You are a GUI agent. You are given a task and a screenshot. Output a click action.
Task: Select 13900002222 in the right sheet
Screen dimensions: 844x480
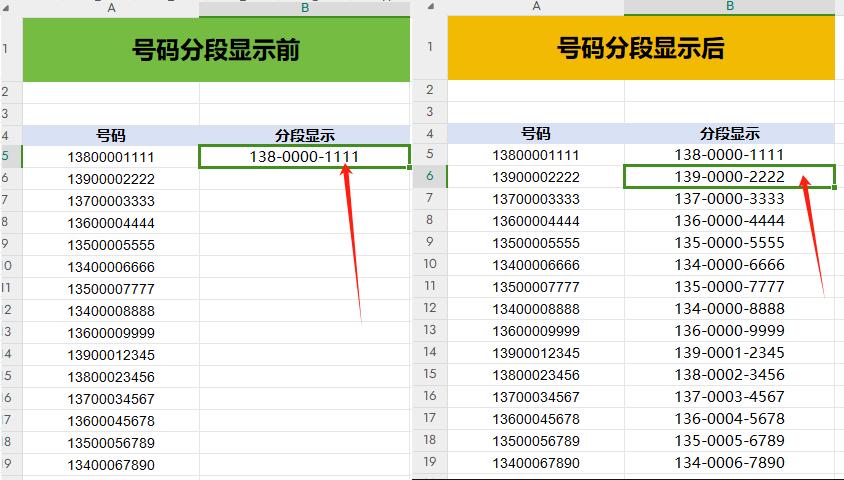[536, 177]
